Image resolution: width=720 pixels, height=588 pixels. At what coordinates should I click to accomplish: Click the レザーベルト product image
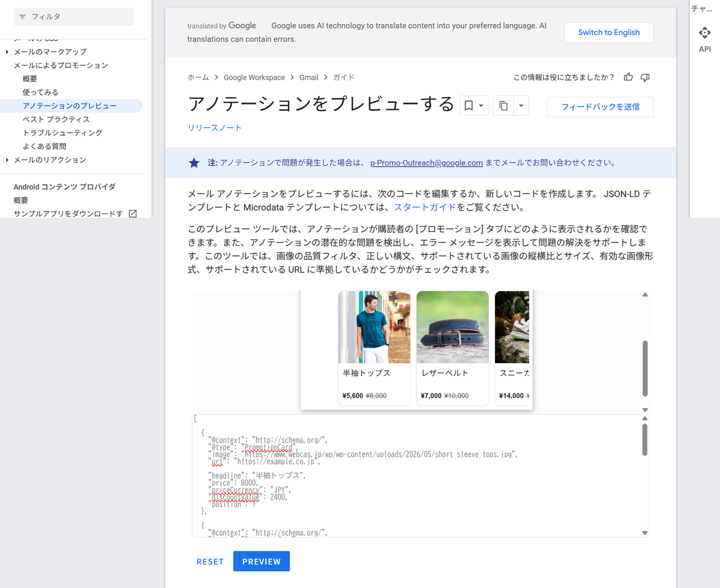[452, 327]
